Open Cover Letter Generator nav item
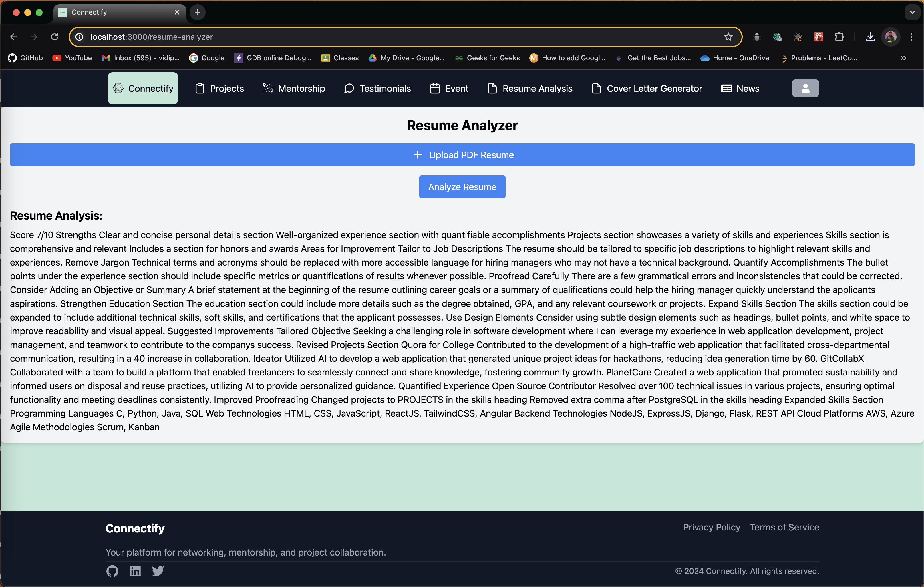 (647, 89)
